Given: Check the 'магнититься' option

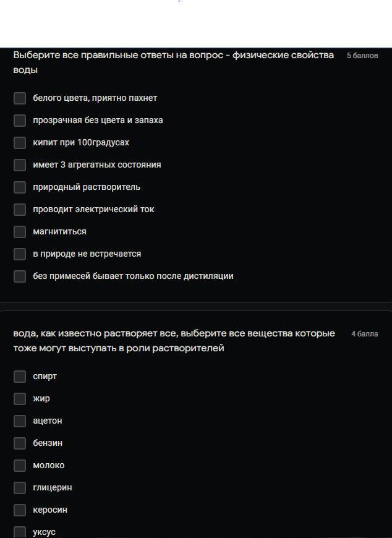Looking at the screenshot, I should (x=20, y=232).
